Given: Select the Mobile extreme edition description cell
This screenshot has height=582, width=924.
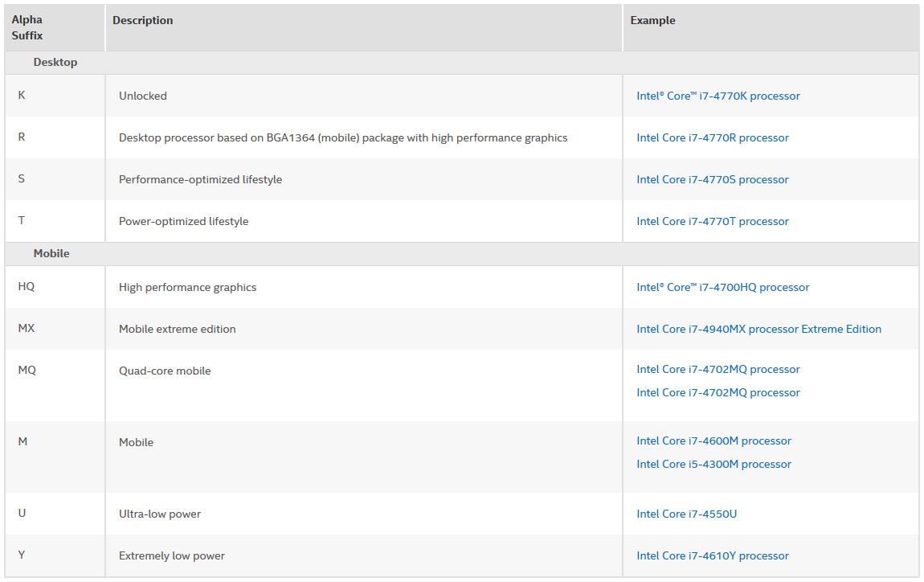Looking at the screenshot, I should point(178,329).
